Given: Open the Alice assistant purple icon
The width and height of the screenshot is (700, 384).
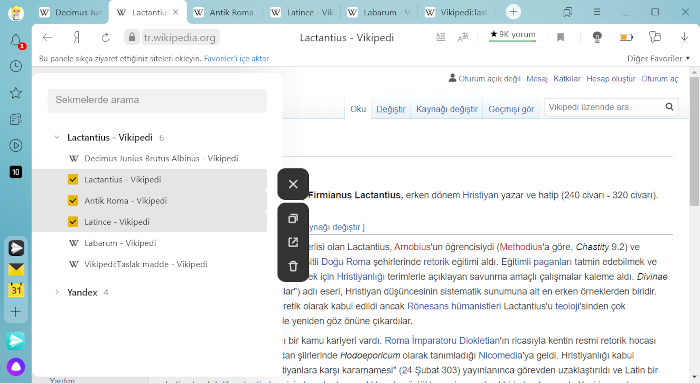Looking at the screenshot, I should pyautogui.click(x=16, y=367).
